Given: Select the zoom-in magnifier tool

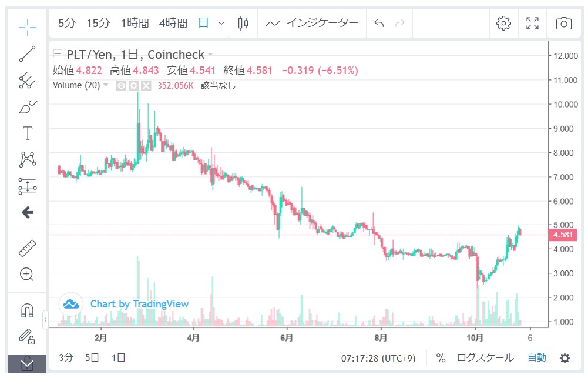Looking at the screenshot, I should (27, 275).
